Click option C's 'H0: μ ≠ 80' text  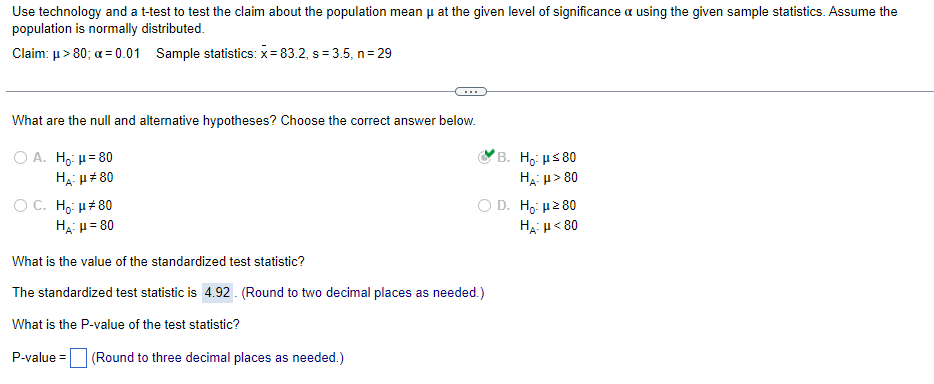coord(84,206)
